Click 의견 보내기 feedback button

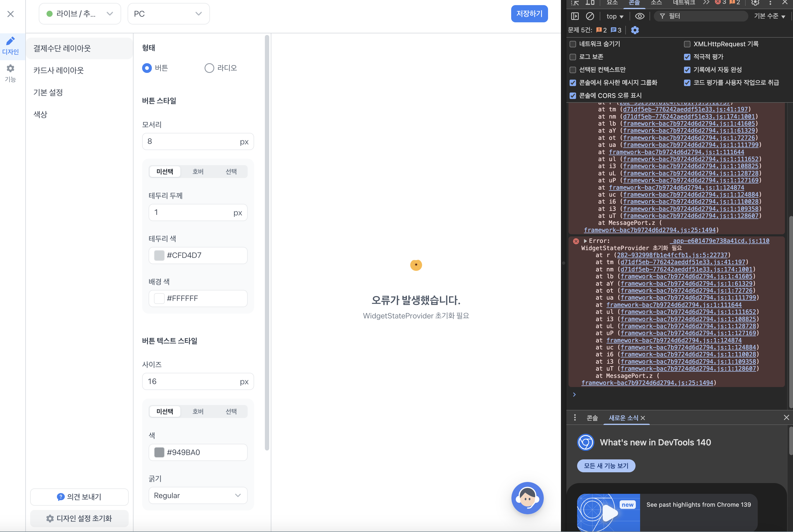pyautogui.click(x=79, y=497)
